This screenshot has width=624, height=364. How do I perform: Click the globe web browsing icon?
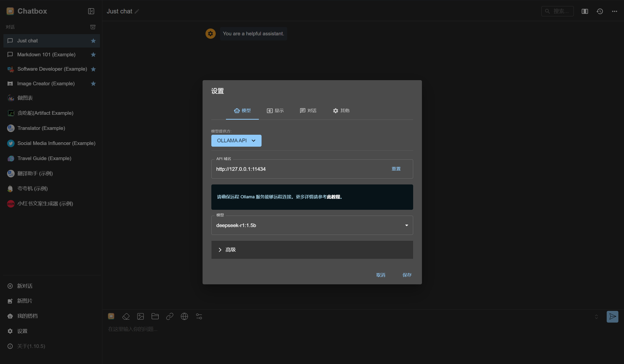(x=184, y=316)
